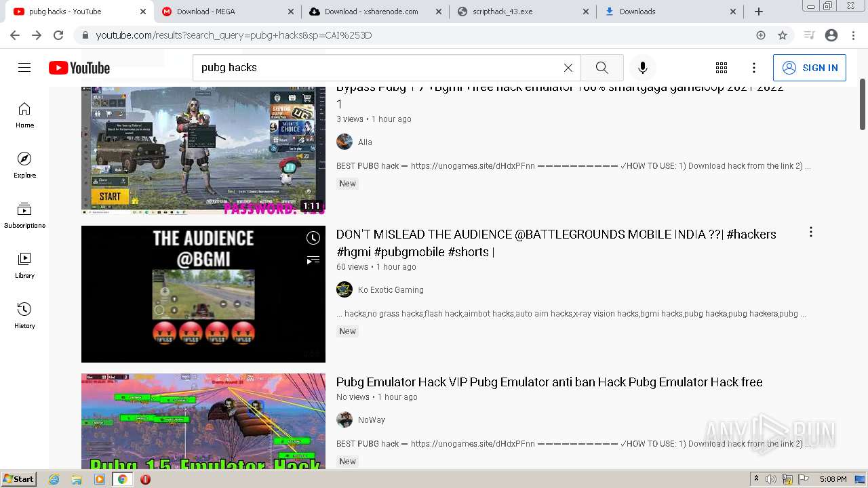This screenshot has height=488, width=868.
Task: Open File Explorer from taskbar
Action: click(x=77, y=479)
